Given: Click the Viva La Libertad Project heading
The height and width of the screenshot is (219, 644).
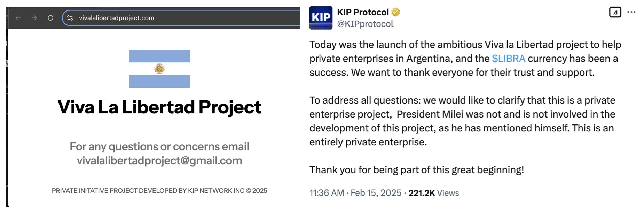Looking at the screenshot, I should point(159,107).
